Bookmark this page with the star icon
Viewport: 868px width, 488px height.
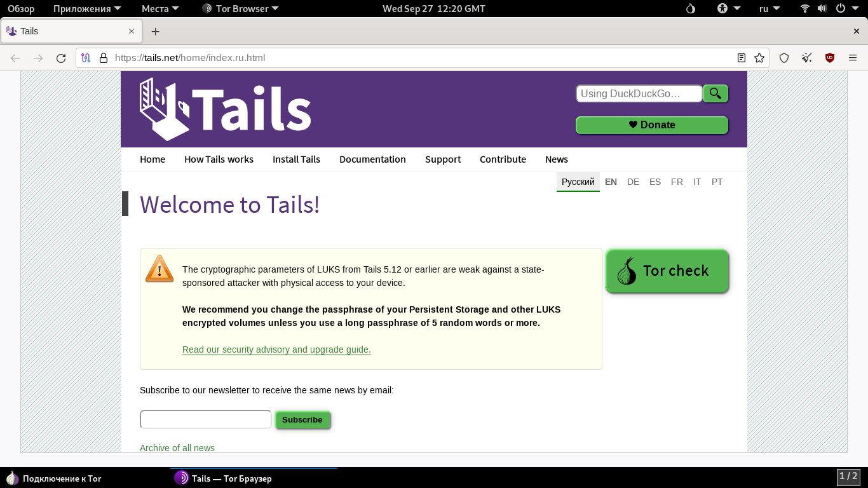coord(759,58)
